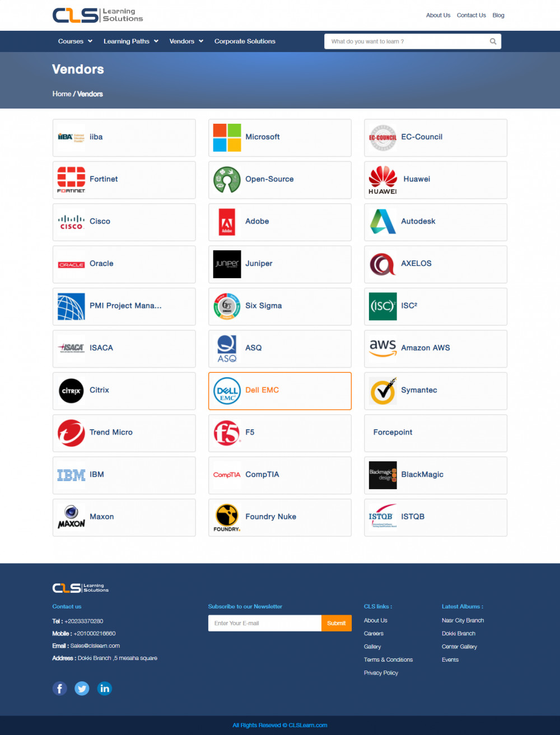Viewport: 560px width, 735px height.
Task: Open the Gallery footer link
Action: 372,647
